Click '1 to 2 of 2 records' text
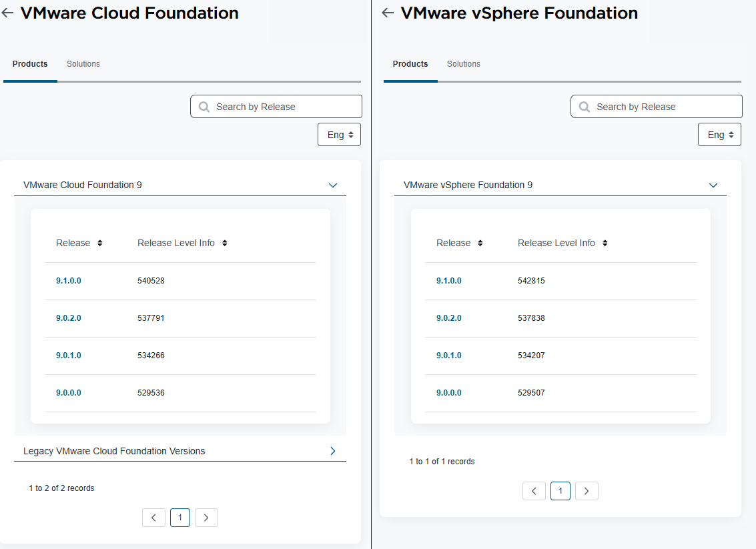 [x=61, y=488]
